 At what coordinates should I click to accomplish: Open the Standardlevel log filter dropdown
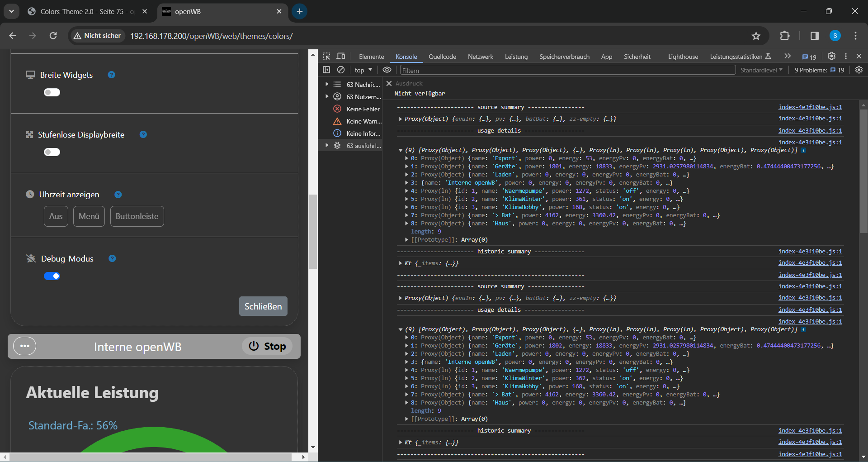point(761,70)
